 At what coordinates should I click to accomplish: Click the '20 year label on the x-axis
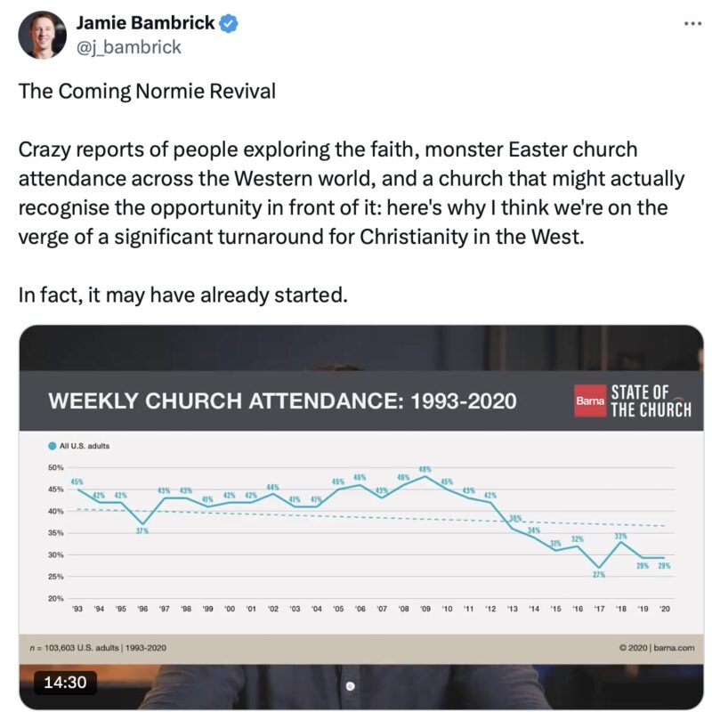664,610
